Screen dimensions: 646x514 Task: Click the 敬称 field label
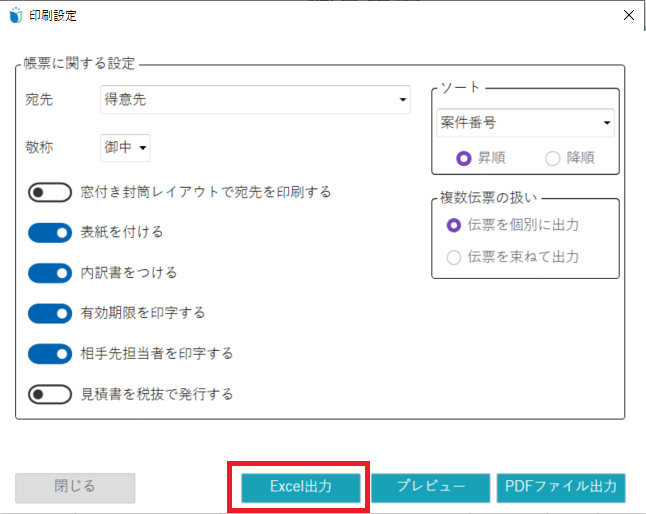39,147
